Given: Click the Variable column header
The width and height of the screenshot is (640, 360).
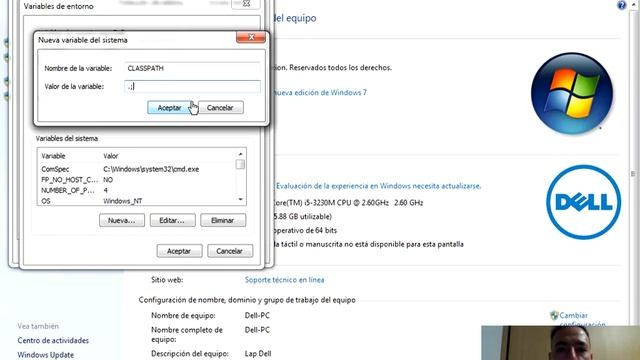Looking at the screenshot, I should point(69,156).
